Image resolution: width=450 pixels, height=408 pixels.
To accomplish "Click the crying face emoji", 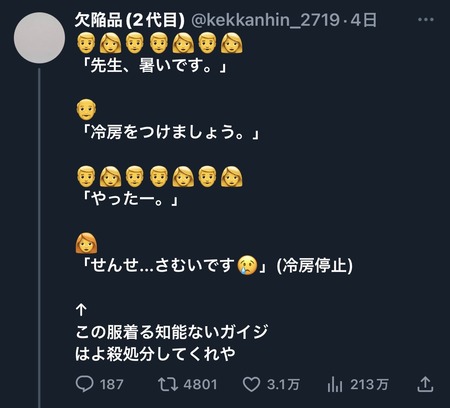I will coord(247,265).
